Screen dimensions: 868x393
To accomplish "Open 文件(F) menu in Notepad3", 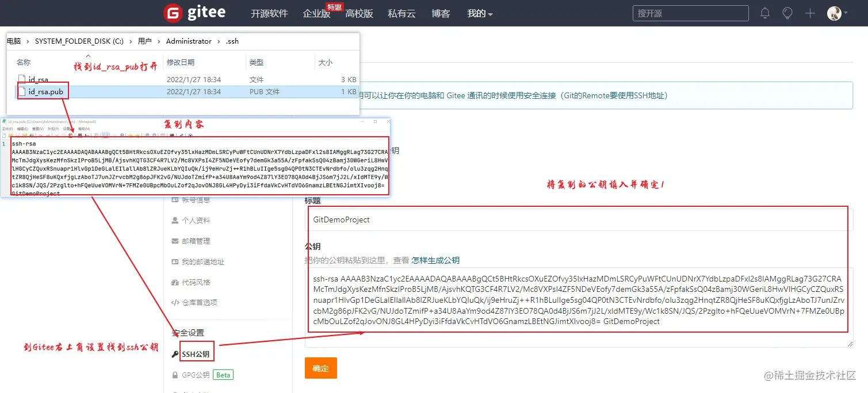I will coord(7,129).
